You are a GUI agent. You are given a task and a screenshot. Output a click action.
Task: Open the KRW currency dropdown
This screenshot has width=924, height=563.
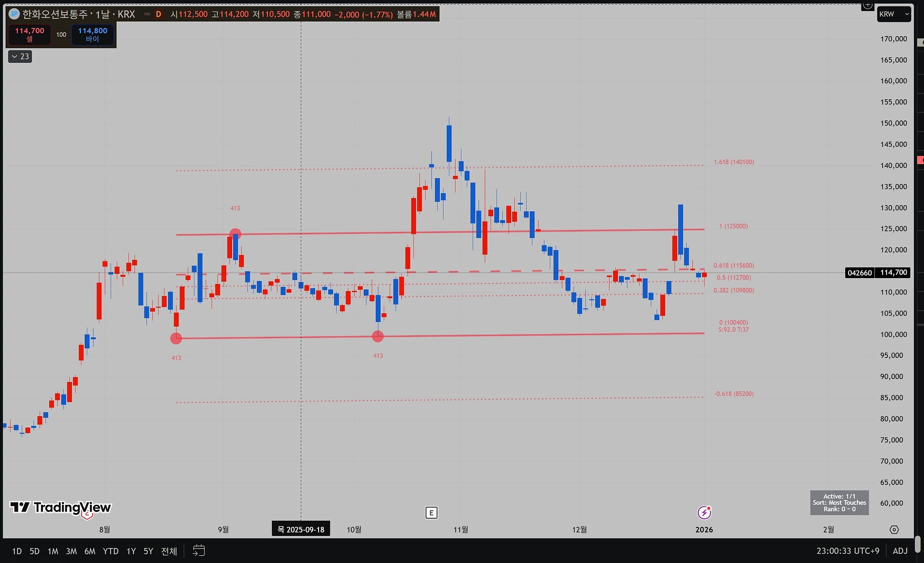894,14
